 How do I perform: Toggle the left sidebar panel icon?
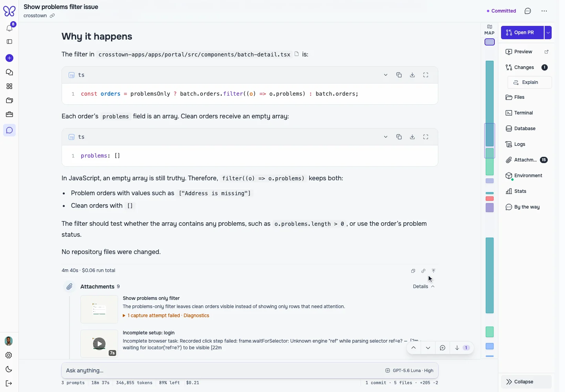tap(9, 42)
